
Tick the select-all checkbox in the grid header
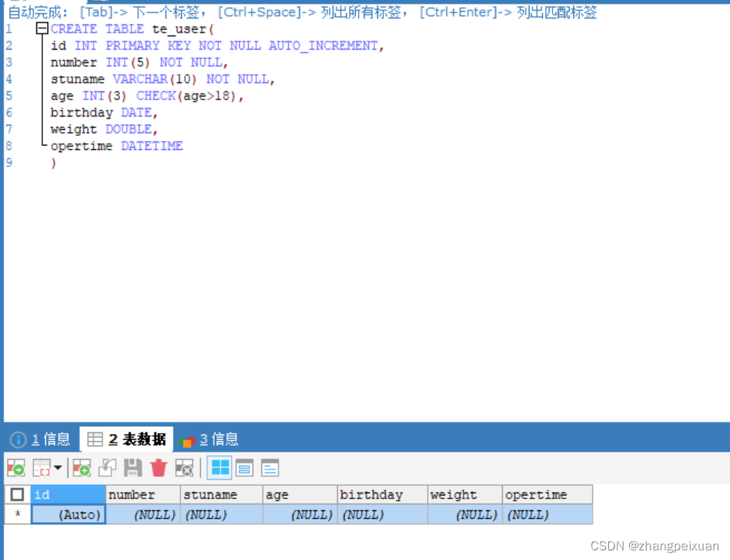(17, 495)
